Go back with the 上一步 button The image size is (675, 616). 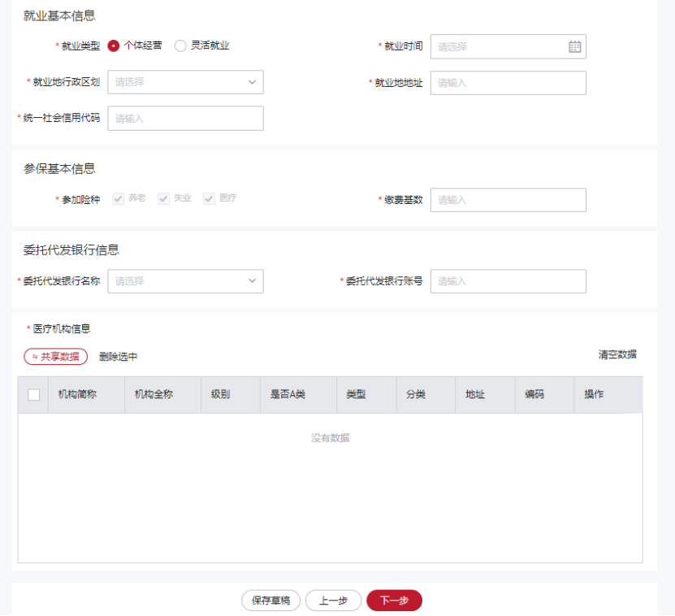[333, 601]
